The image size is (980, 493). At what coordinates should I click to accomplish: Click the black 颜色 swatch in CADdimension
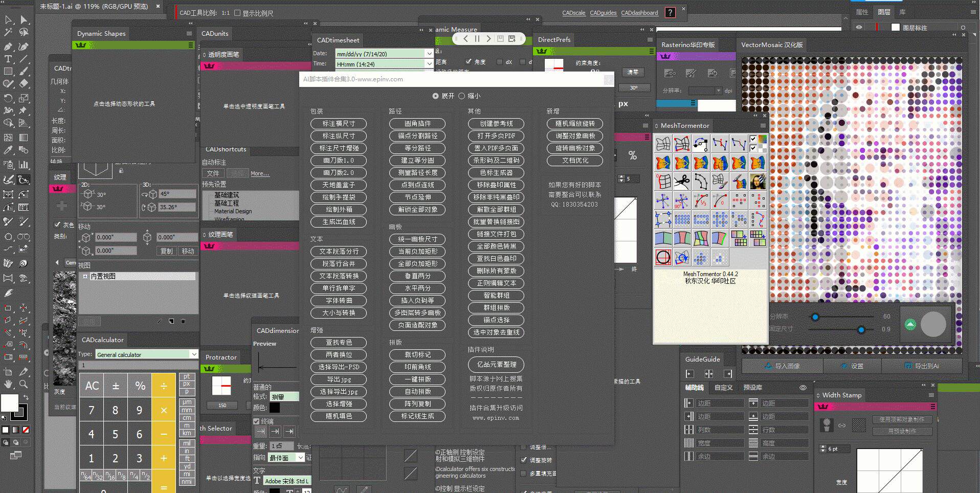pyautogui.click(x=275, y=408)
